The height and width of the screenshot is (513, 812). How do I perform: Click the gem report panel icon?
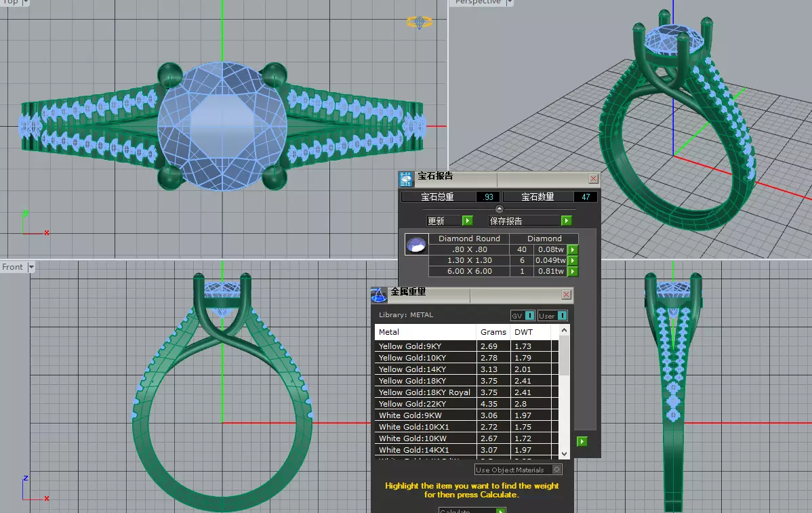click(406, 179)
